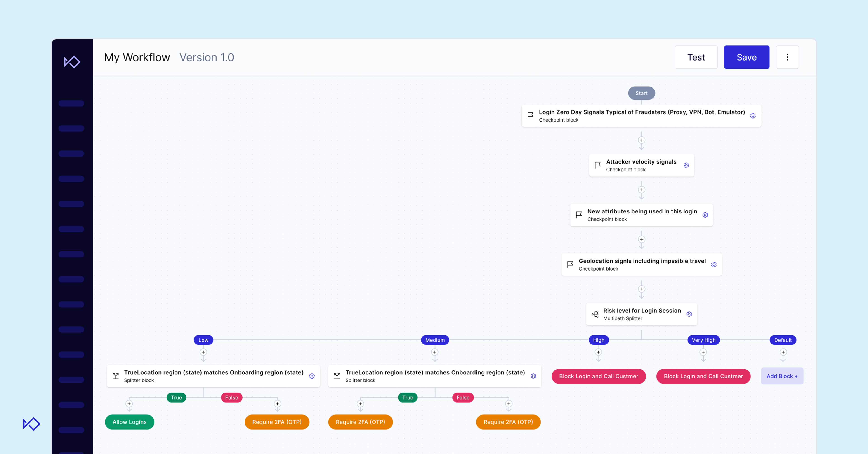Click gear on Medium path TrueLocation splitter block

[533, 376]
